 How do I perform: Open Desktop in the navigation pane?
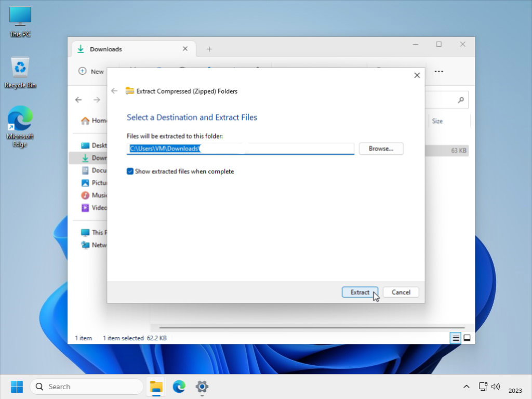[94, 145]
